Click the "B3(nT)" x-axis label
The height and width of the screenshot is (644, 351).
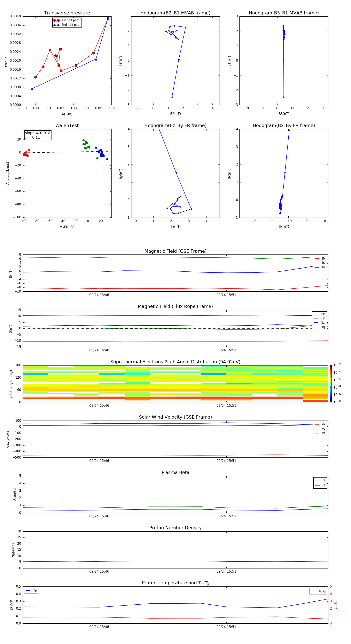(x=284, y=114)
